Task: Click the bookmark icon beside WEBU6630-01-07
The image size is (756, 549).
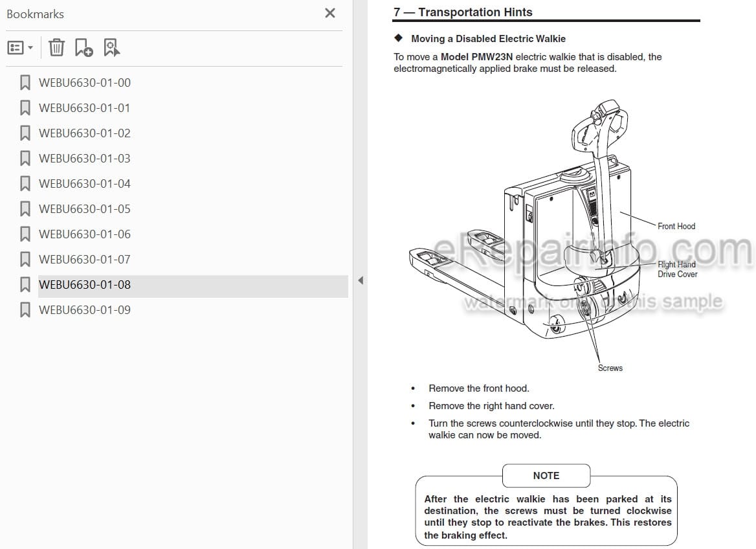Action: [x=25, y=259]
